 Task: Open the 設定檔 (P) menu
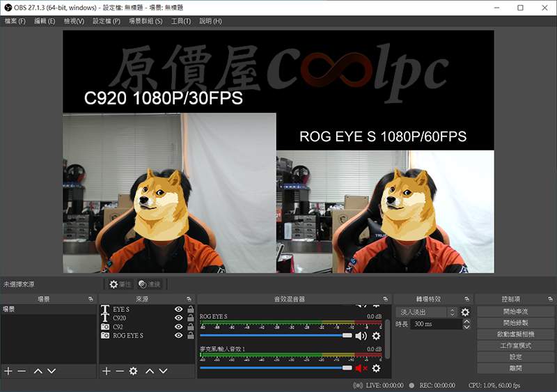pos(107,21)
